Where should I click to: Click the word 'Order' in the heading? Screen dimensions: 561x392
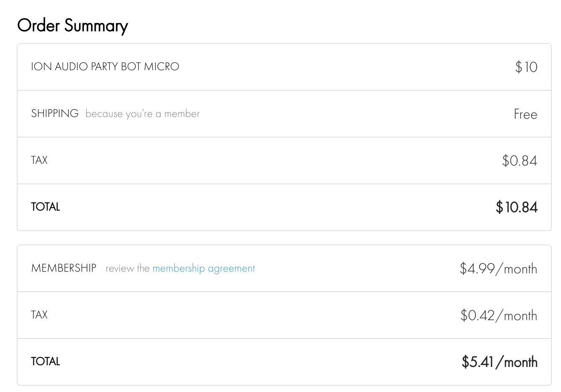38,25
